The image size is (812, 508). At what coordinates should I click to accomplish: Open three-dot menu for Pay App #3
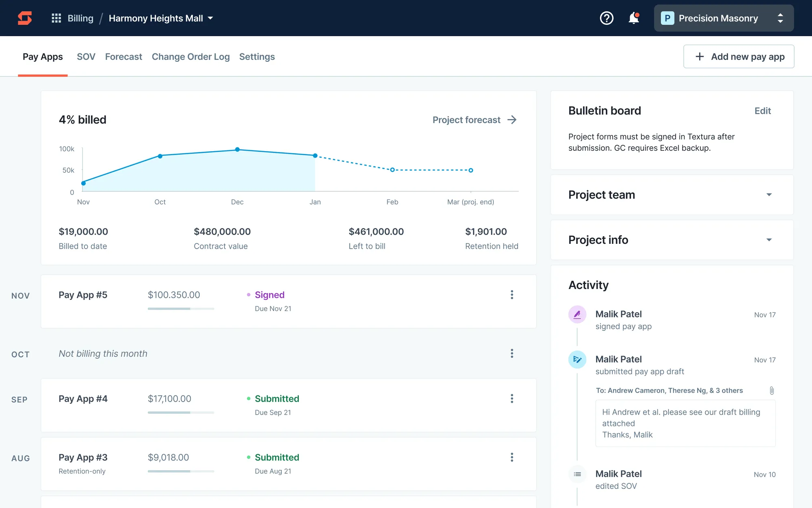tap(512, 457)
